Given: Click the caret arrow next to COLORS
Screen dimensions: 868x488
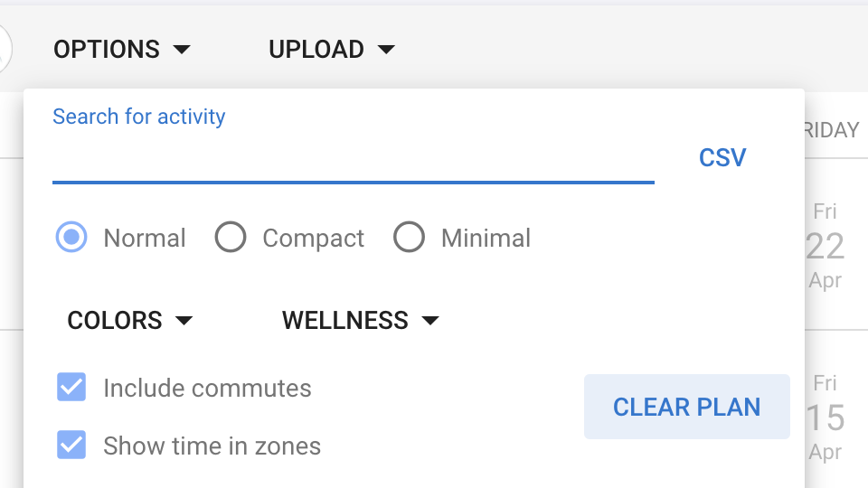Looking at the screenshot, I should [184, 320].
